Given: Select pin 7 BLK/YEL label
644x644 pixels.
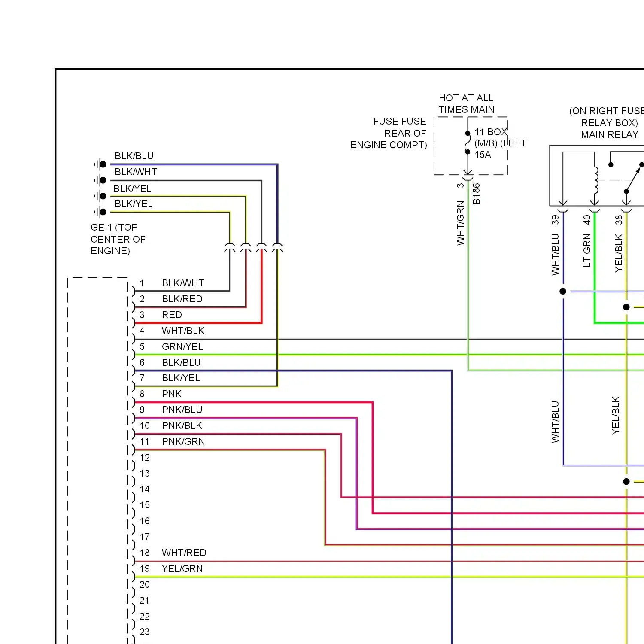Looking at the screenshot, I should [x=181, y=378].
